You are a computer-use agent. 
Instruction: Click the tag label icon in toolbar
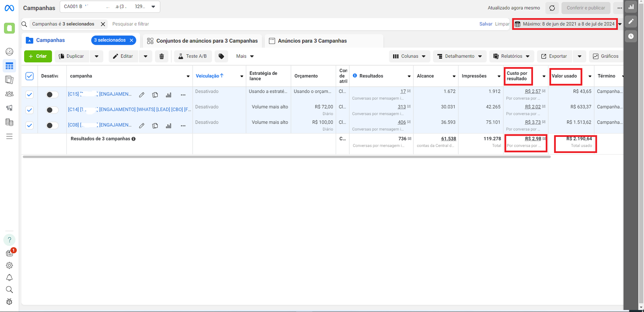pyautogui.click(x=221, y=56)
